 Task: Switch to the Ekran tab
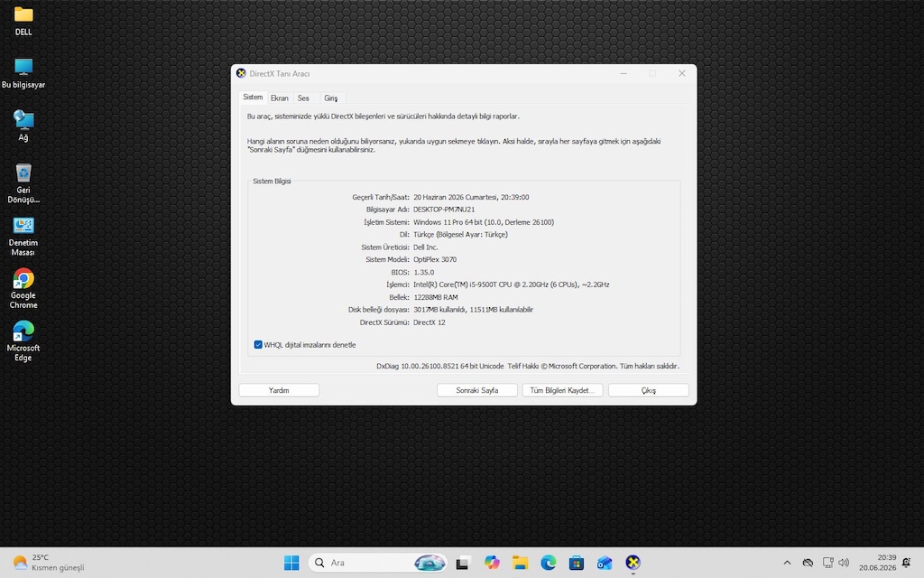280,98
